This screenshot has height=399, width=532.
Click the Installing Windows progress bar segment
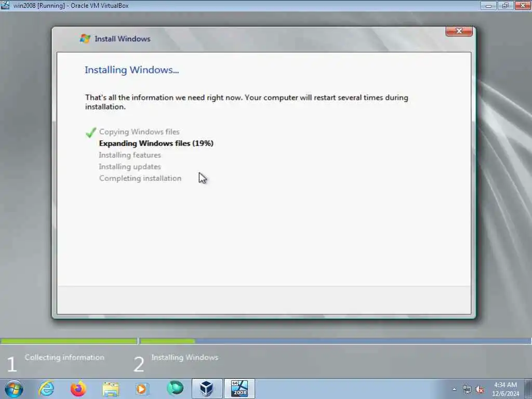(x=336, y=341)
